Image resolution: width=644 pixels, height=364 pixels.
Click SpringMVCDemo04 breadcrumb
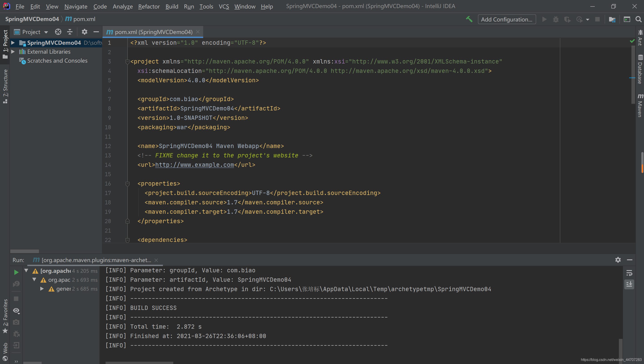click(x=32, y=19)
